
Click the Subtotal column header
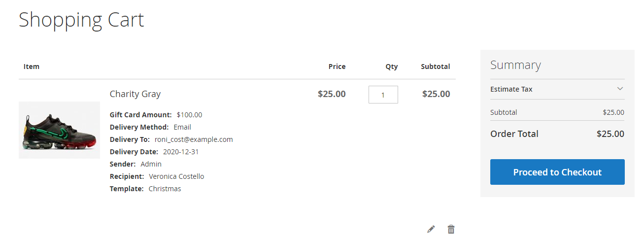coord(435,67)
